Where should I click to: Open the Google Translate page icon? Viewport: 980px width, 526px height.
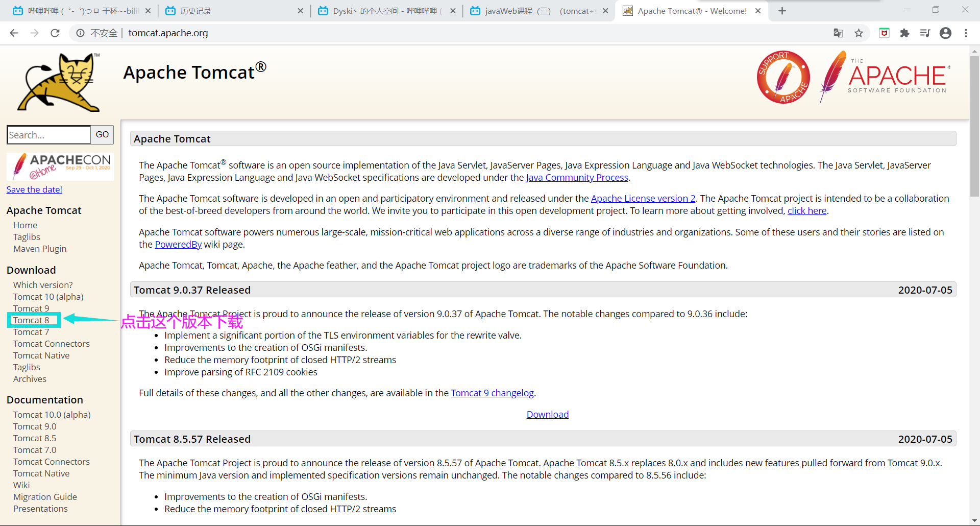838,33
